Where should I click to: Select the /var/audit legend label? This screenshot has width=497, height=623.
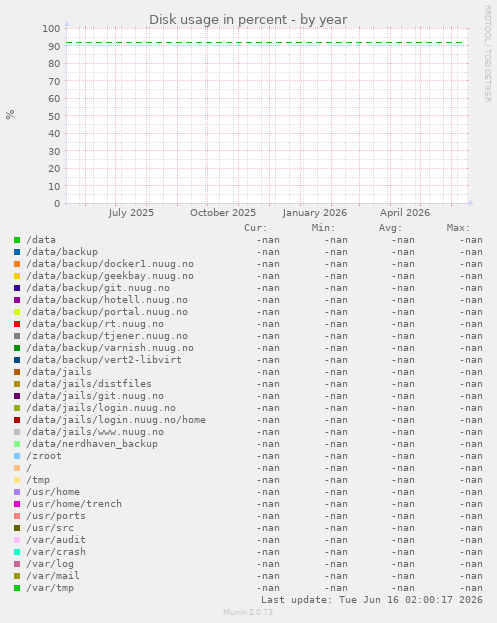click(56, 540)
